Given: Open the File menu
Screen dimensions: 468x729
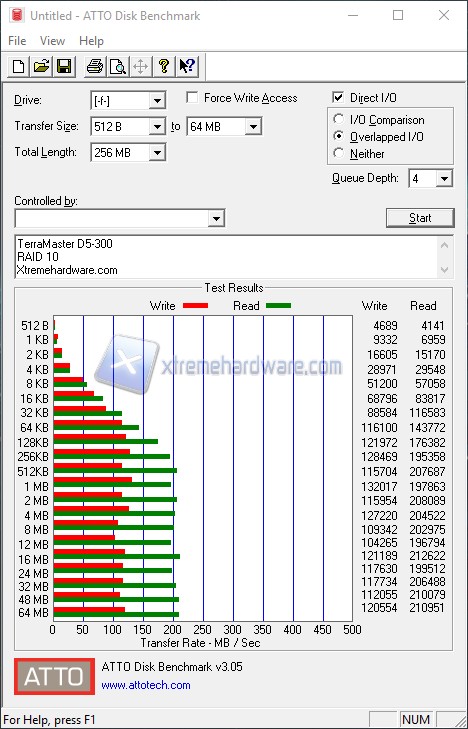Looking at the screenshot, I should tap(17, 41).
